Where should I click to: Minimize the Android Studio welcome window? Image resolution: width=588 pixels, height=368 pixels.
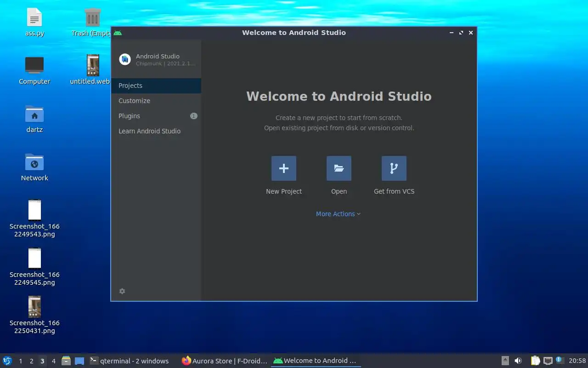coord(452,33)
